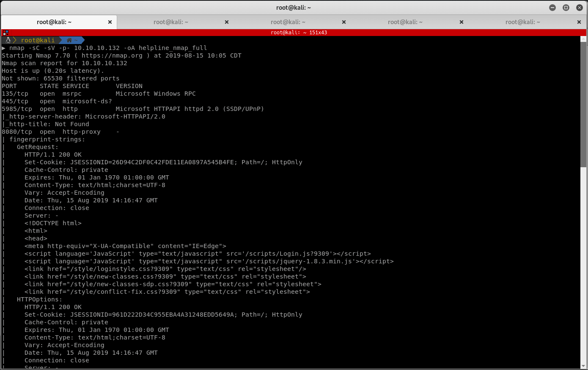Click the terminal vertical scrollbar thumb
Screen dimensions: 588x370
[x=583, y=105]
